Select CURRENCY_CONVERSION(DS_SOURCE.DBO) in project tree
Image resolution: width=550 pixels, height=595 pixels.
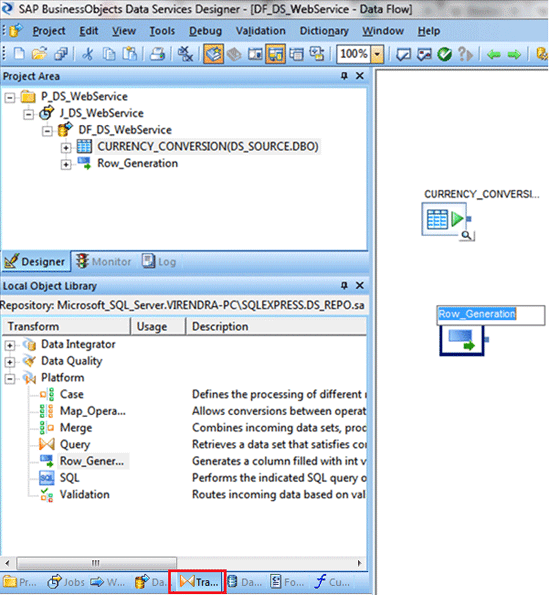208,146
